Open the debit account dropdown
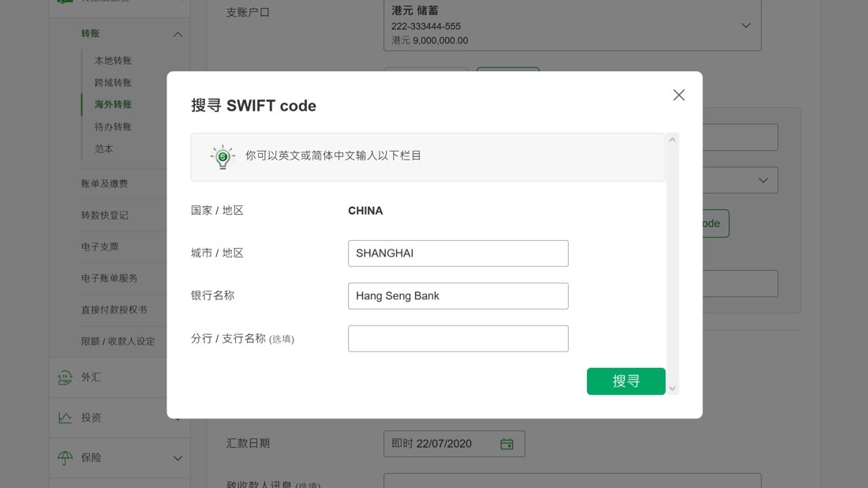 572,25
